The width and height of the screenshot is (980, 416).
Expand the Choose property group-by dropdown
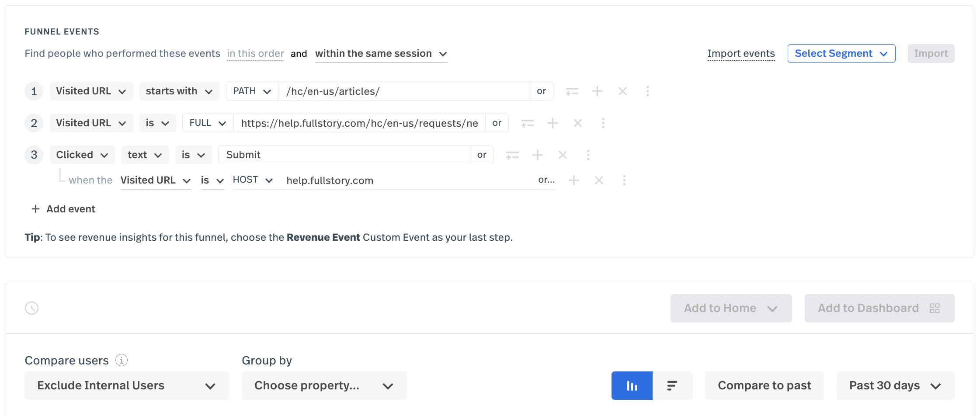pyautogui.click(x=324, y=385)
